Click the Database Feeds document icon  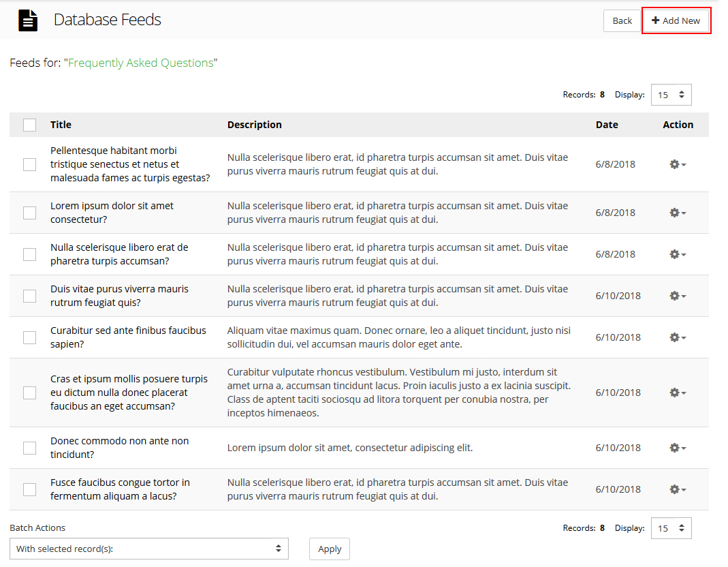(x=28, y=20)
